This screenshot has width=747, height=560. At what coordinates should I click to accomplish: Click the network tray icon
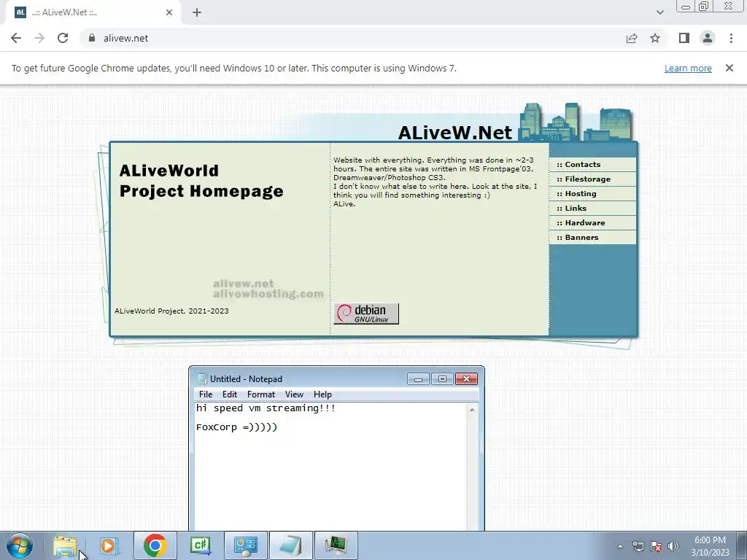638,546
